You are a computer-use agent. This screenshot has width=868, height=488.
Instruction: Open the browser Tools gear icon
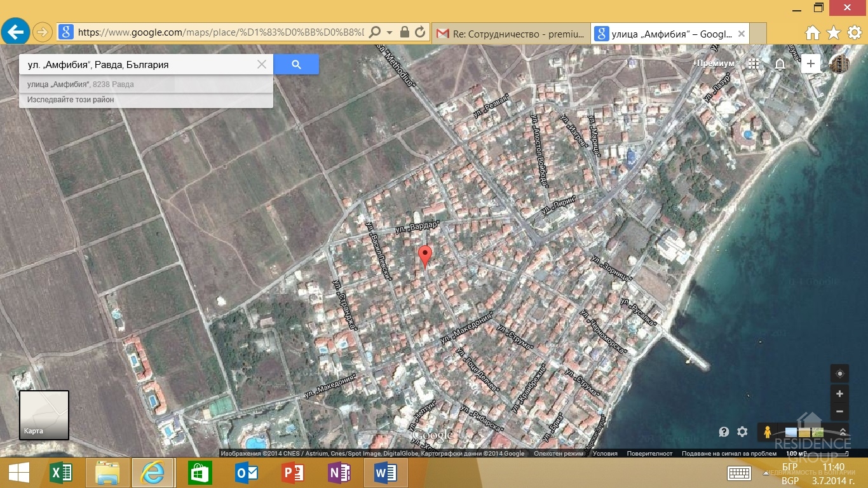pyautogui.click(x=855, y=32)
